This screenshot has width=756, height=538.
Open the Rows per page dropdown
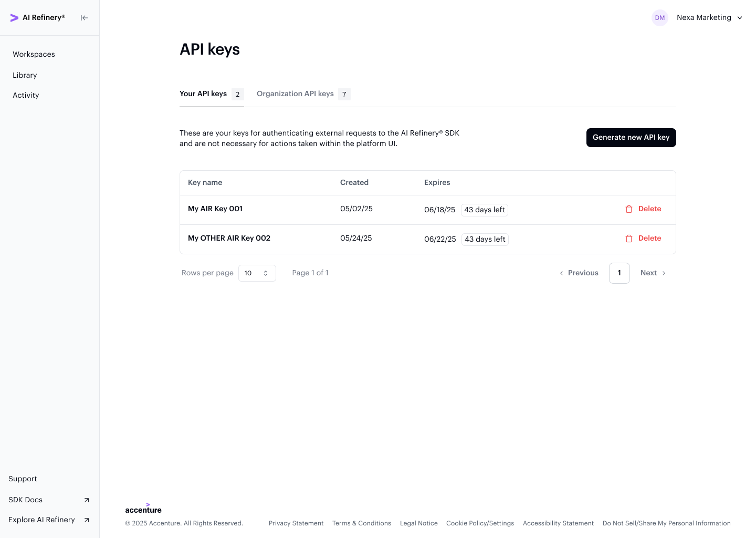click(x=257, y=273)
